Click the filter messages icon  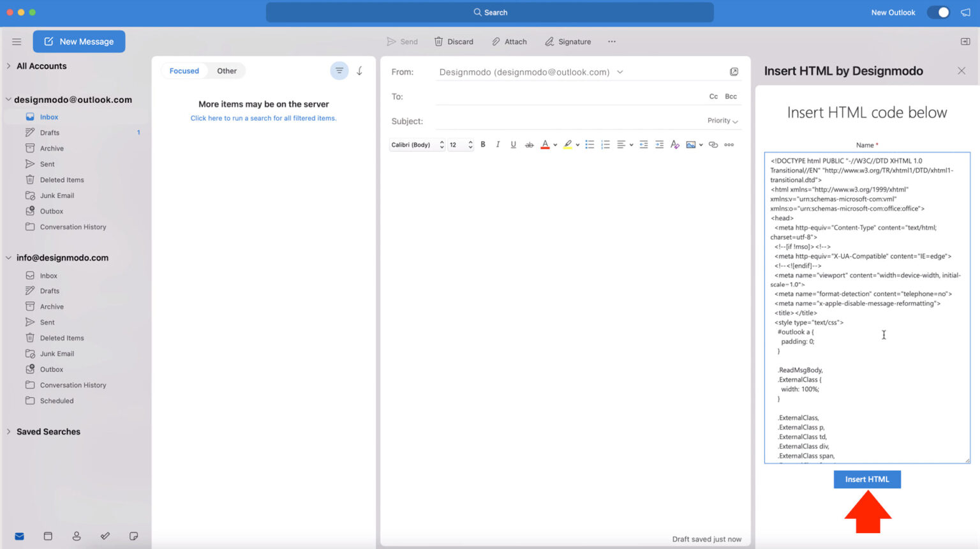pos(339,71)
